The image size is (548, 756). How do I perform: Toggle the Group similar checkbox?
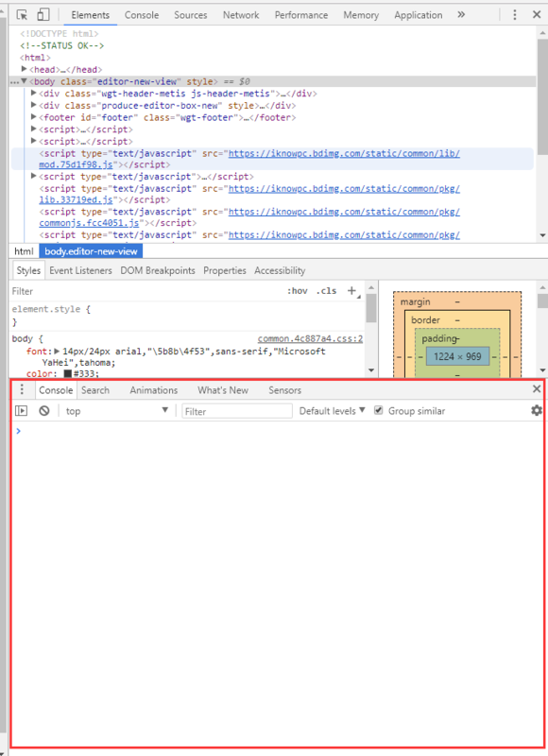coord(378,410)
